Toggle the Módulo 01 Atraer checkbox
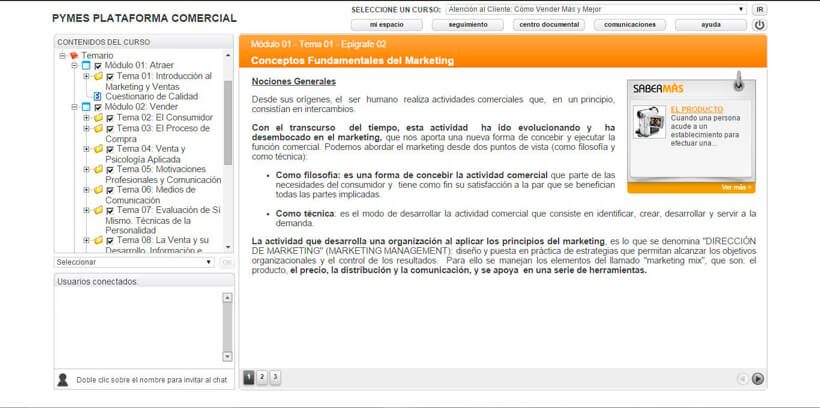 tap(98, 66)
